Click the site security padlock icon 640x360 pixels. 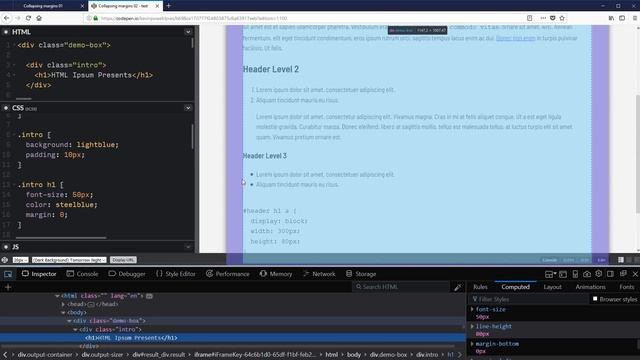(96, 18)
